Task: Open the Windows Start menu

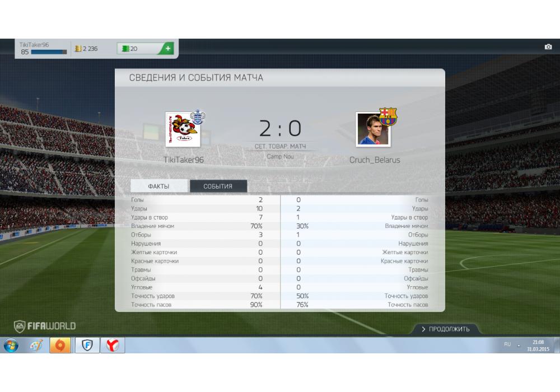Action: pos(11,346)
